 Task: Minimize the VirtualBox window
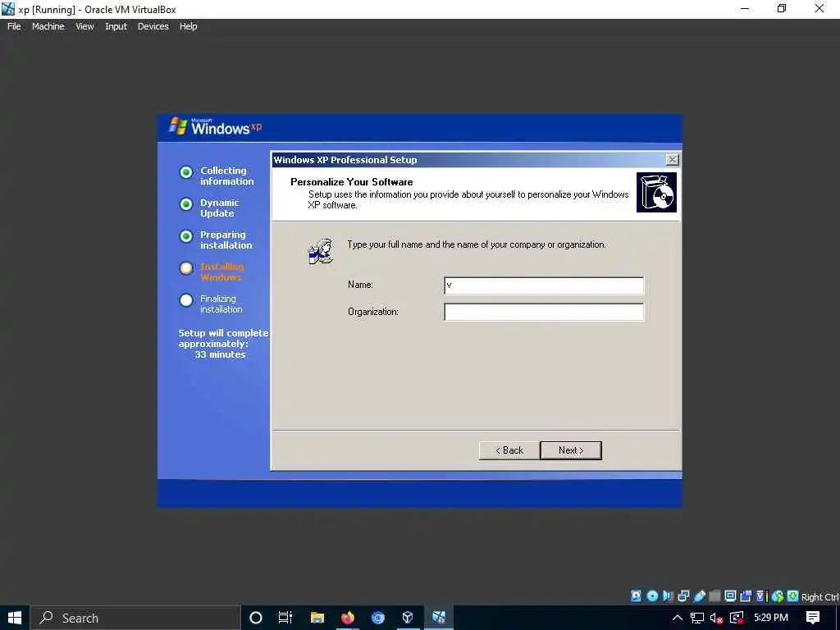coord(745,9)
